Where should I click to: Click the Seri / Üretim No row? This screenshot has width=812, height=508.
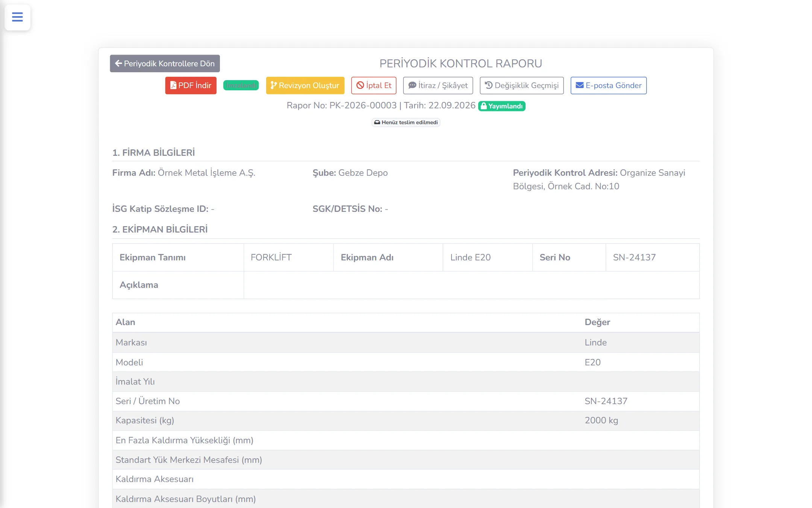[406, 401]
